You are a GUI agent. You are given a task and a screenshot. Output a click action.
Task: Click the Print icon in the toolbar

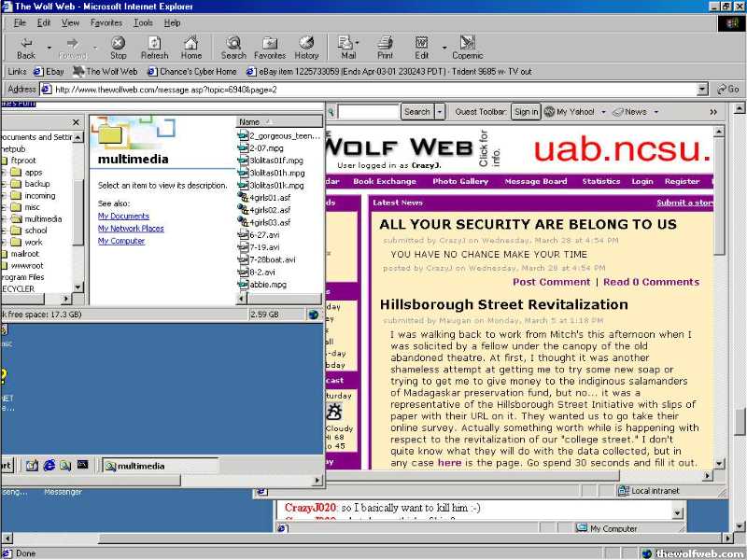[x=385, y=47]
